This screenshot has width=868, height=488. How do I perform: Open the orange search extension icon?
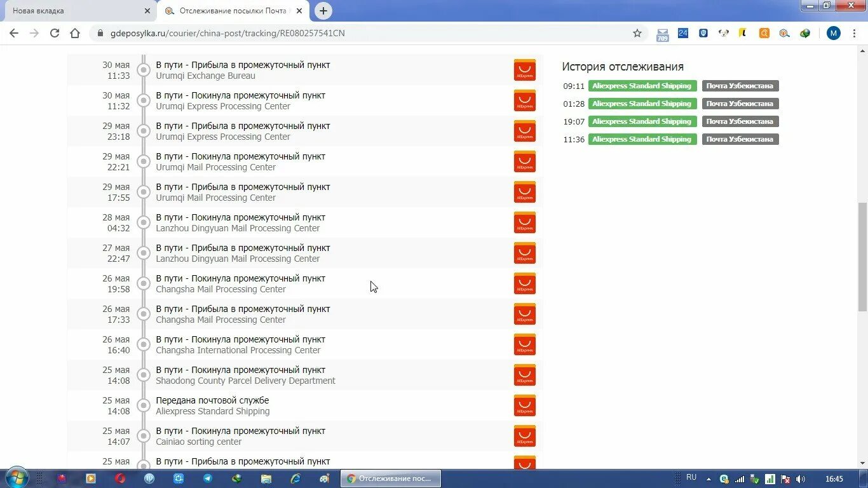(x=764, y=33)
